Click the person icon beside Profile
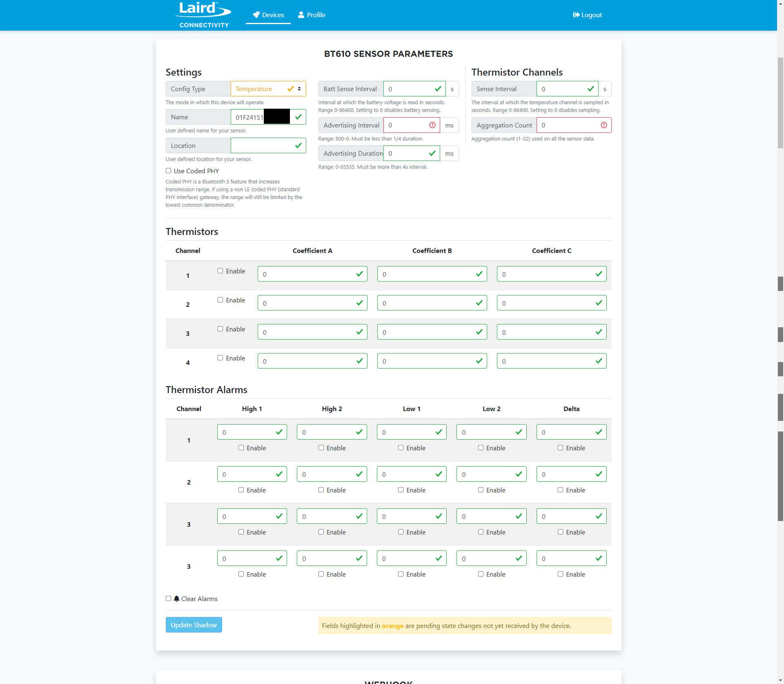The image size is (784, 684). pyautogui.click(x=301, y=15)
